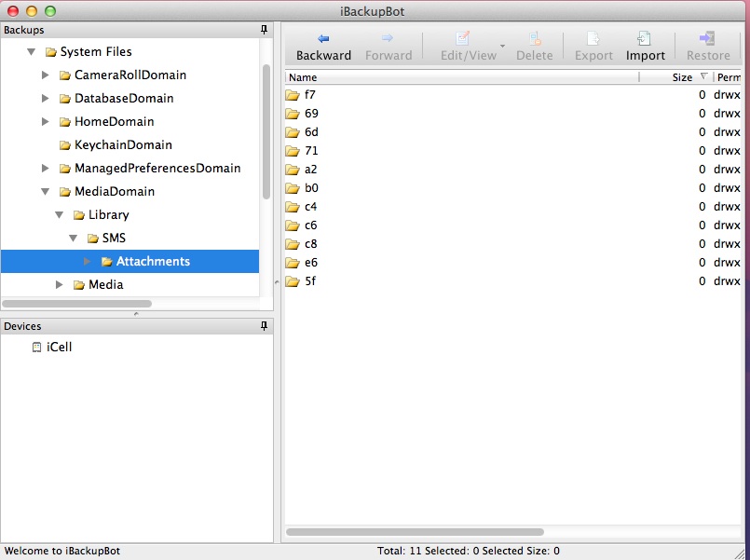Expand the DatabaseDomain folder
Viewport: 750px width, 560px height.
pos(45,99)
